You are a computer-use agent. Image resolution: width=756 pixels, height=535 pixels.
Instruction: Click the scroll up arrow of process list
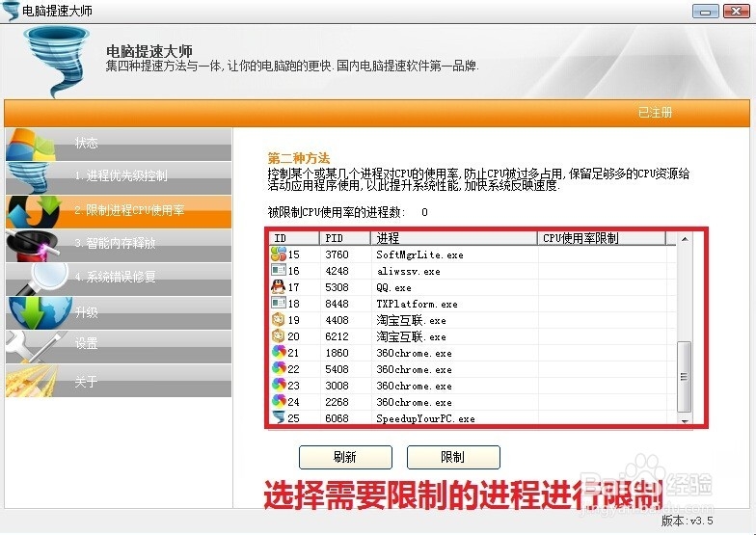(x=685, y=239)
